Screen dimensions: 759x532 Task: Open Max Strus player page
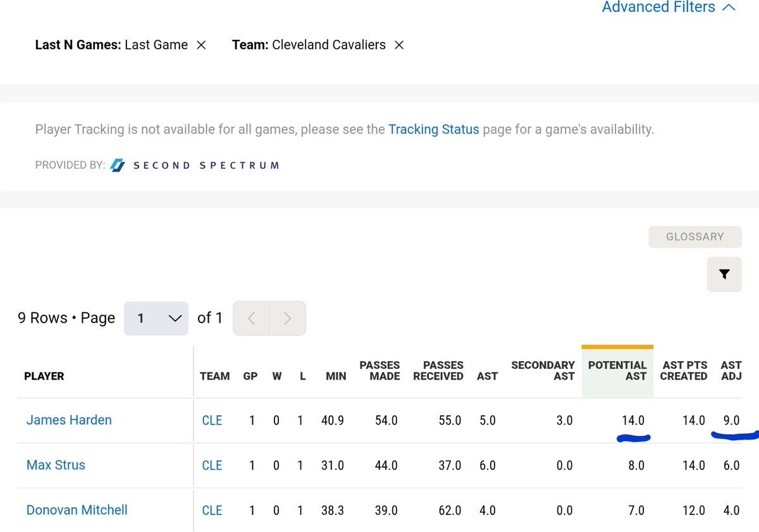tap(56, 465)
